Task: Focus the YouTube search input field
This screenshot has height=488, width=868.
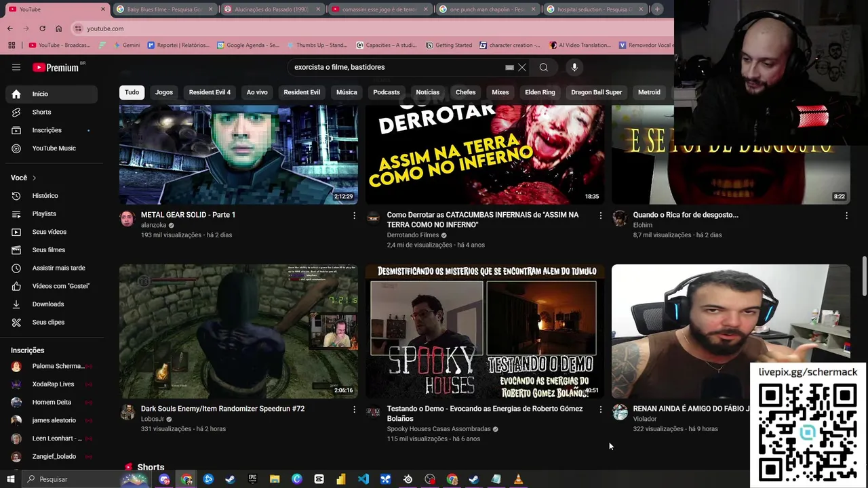Action: point(397,67)
